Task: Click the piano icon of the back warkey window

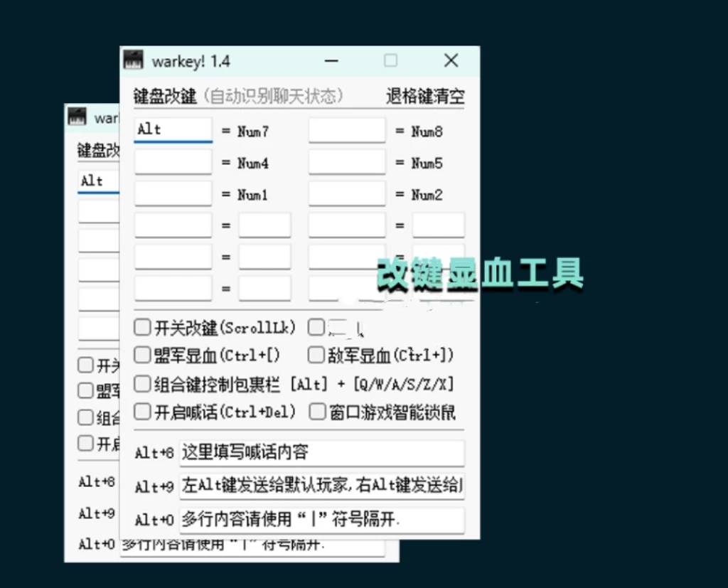Action: pyautogui.click(x=77, y=117)
